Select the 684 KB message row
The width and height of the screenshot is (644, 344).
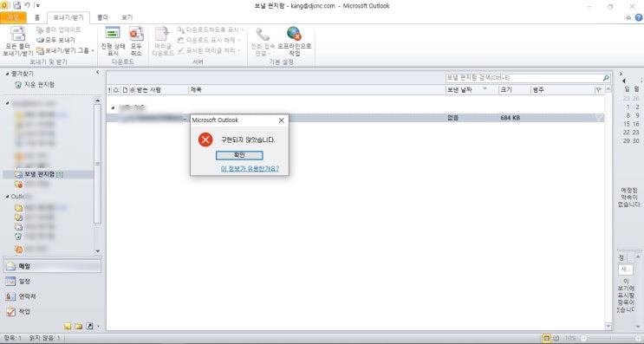(355, 118)
